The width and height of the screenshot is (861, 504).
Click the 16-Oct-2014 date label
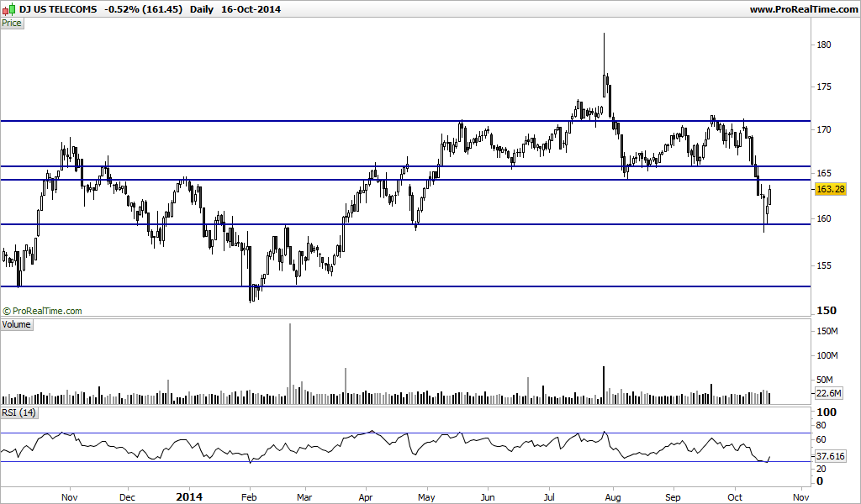[251, 9]
